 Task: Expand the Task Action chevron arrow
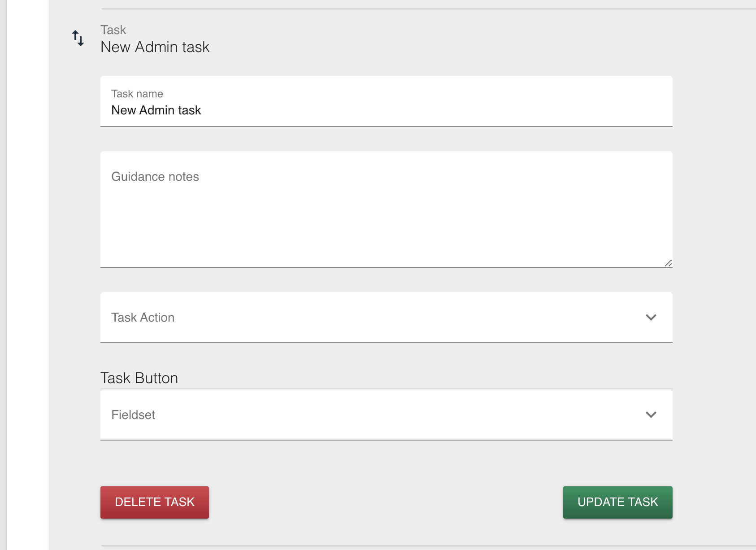pyautogui.click(x=651, y=318)
